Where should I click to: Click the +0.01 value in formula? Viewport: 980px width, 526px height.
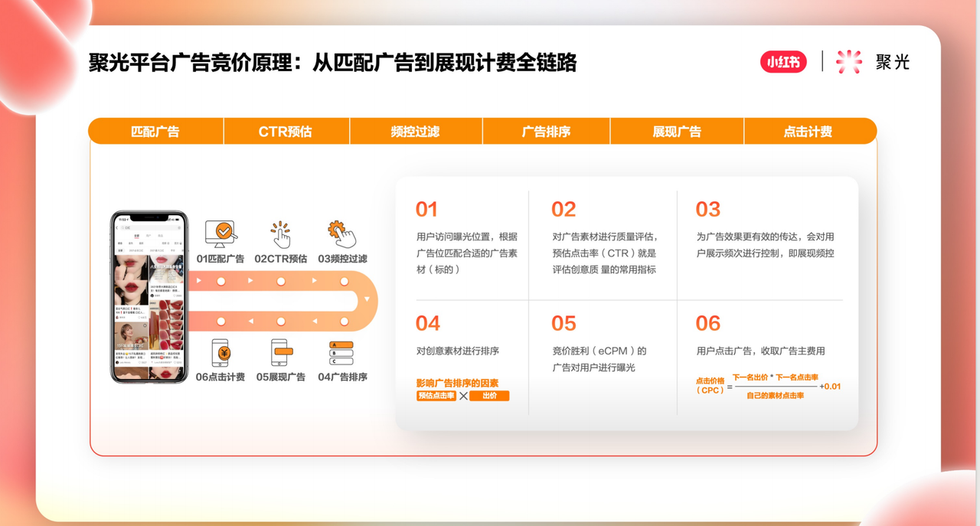(830, 387)
